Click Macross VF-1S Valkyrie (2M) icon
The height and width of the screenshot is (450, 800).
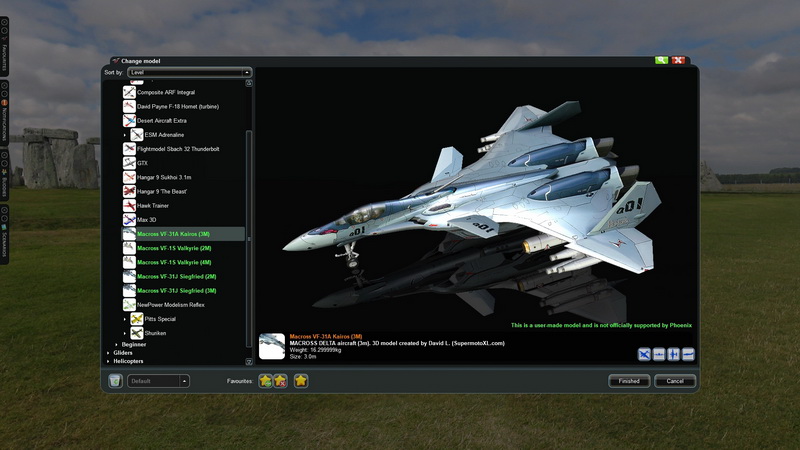click(x=129, y=248)
